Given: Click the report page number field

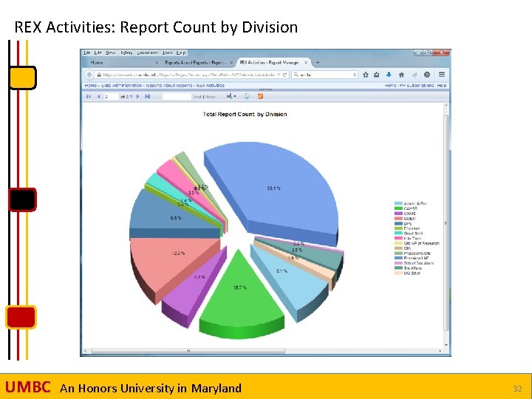Looking at the screenshot, I should [112, 97].
